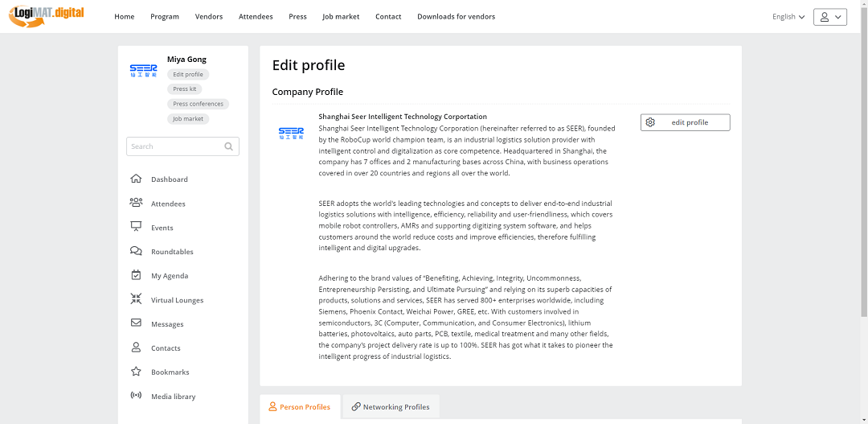Click the Virtual Lounges arrows icon

point(136,299)
